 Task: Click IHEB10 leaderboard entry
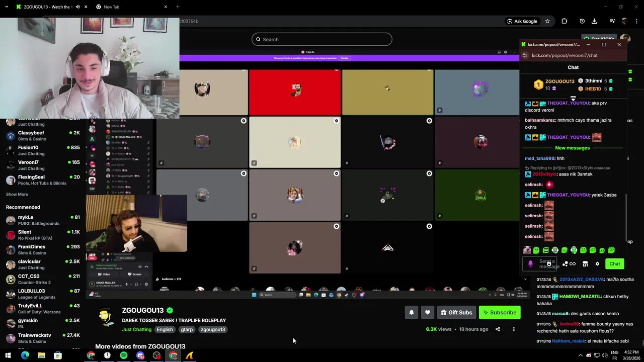pos(595,89)
